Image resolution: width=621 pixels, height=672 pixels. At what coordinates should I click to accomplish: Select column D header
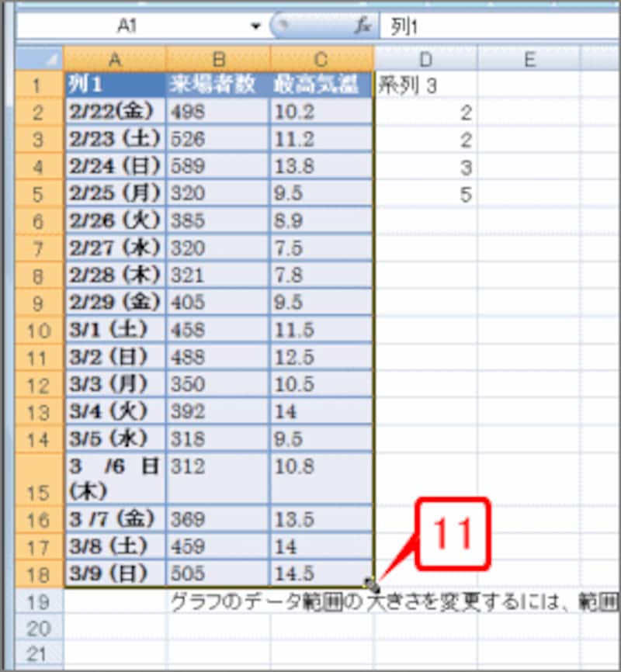(426, 58)
